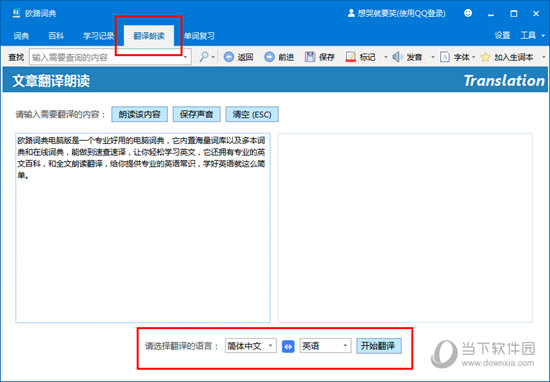The height and width of the screenshot is (382, 550).
Task: Click the 返回 toolbar label
Action: tap(245, 57)
